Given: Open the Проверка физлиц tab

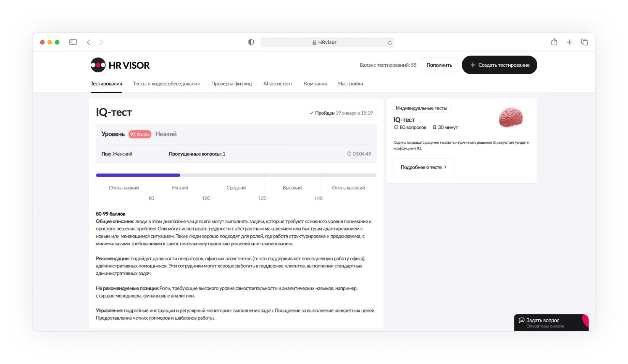Looking at the screenshot, I should [232, 84].
